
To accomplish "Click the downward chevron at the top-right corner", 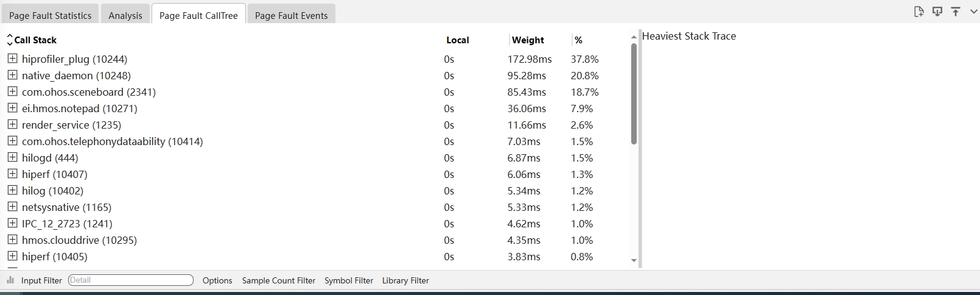I will [x=973, y=12].
